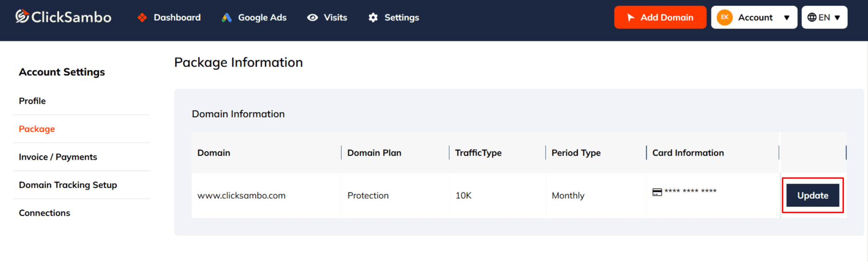
Task: Click the Google Ads logo icon
Action: click(226, 17)
